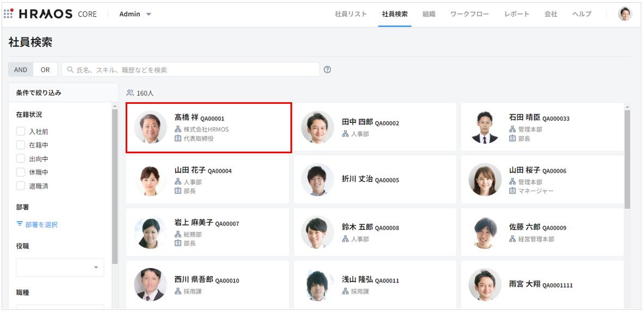Open the 役職 dropdown list
Screen dimensions: 644x312
[60, 267]
